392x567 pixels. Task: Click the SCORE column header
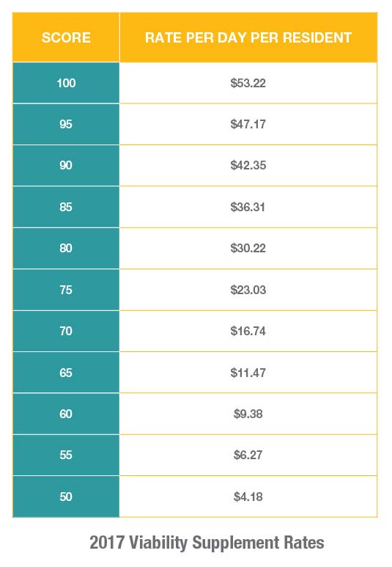point(66,37)
